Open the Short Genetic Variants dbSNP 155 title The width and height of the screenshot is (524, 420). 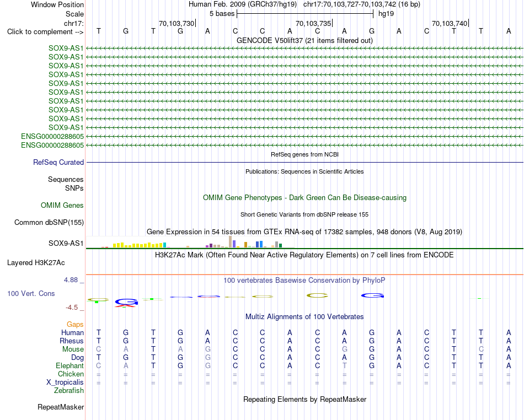point(304,214)
